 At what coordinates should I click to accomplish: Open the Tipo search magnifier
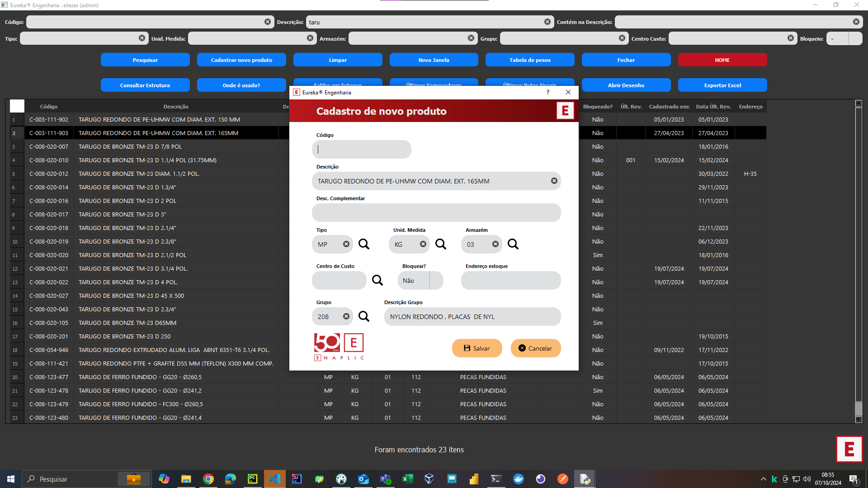click(364, 244)
